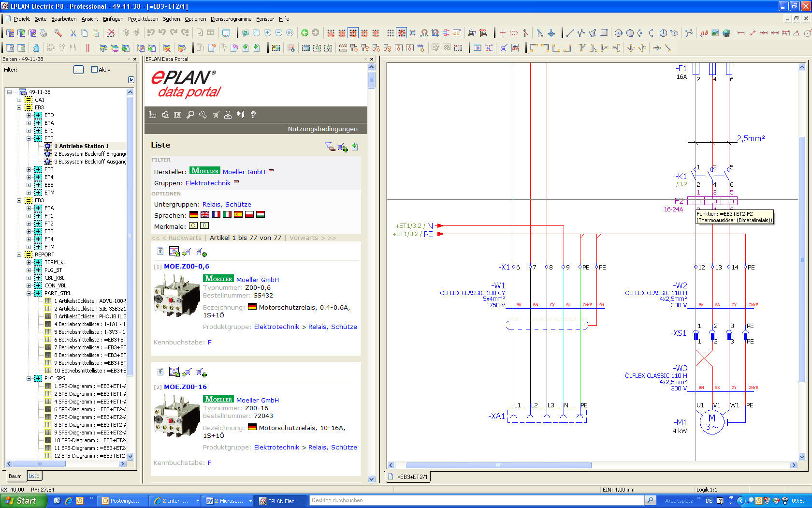
Task: Collapse the ET2 tree node
Action: point(29,138)
